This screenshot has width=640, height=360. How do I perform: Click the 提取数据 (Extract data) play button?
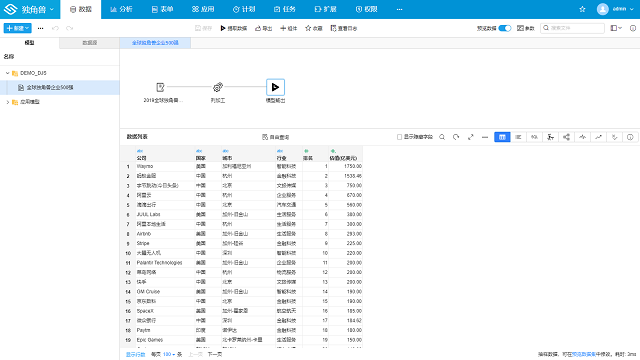pyautogui.click(x=234, y=28)
